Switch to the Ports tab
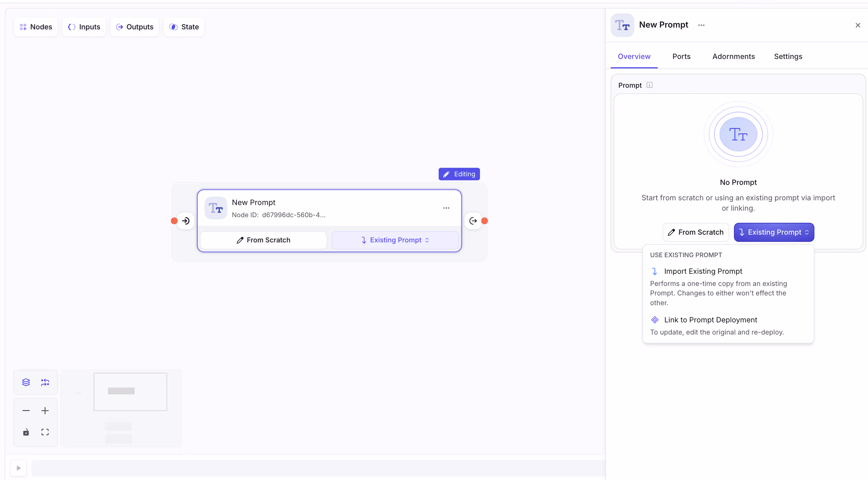Image resolution: width=868 pixels, height=480 pixels. pos(681,57)
